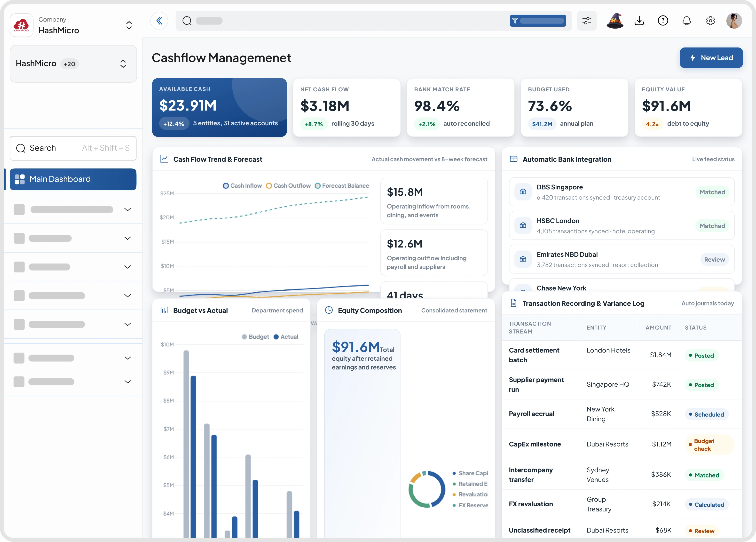Open the notifications bell

tap(687, 21)
